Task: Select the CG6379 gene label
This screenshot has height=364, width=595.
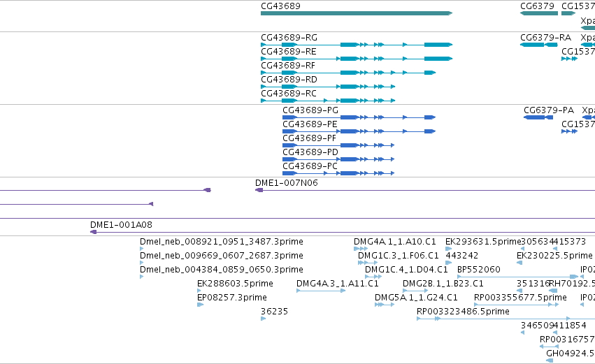Action: (537, 6)
